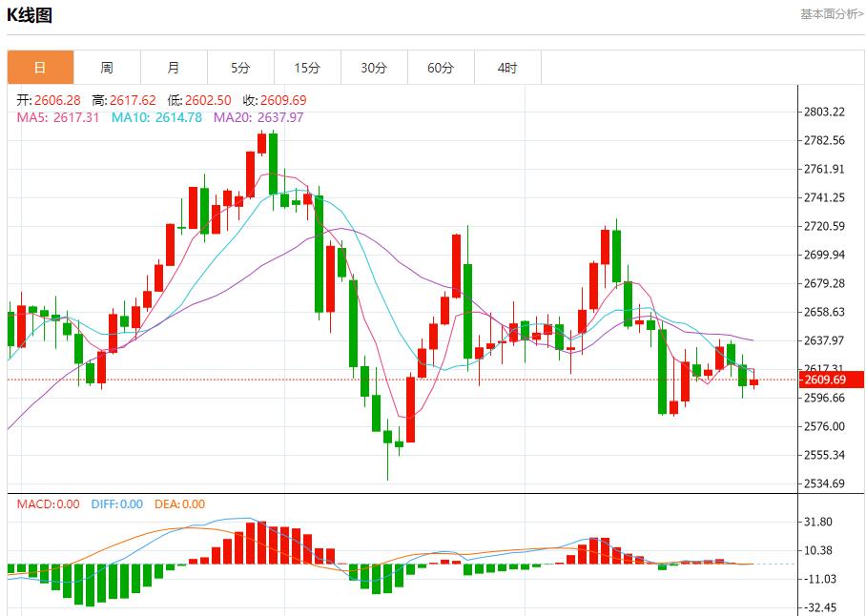View the 30分 candlestick chart
The image size is (866, 616).
374,67
